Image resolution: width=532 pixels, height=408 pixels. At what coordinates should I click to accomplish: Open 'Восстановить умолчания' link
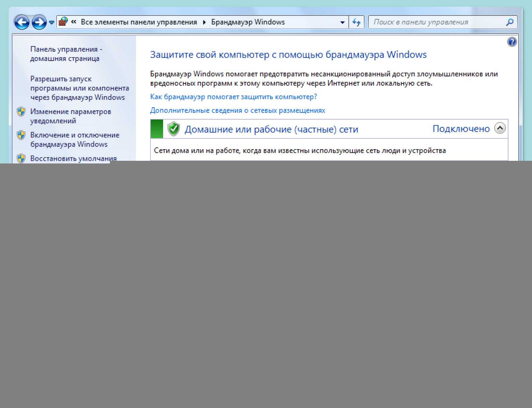point(73,158)
